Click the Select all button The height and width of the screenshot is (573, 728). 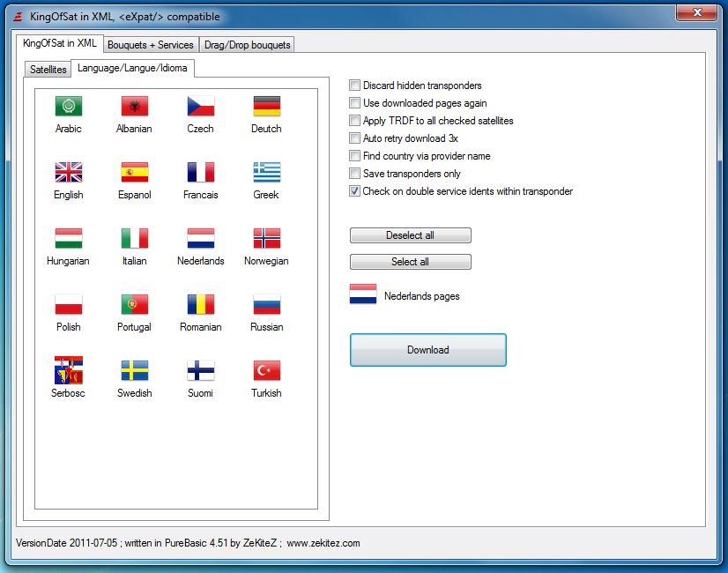tap(411, 262)
